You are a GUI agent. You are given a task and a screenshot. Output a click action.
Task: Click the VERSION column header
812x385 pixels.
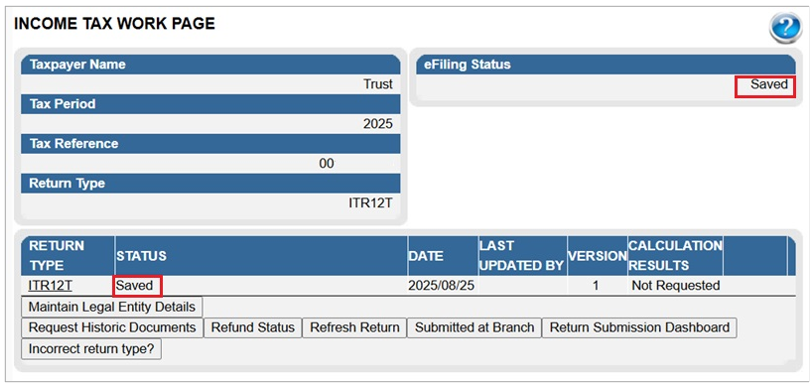pos(597,256)
